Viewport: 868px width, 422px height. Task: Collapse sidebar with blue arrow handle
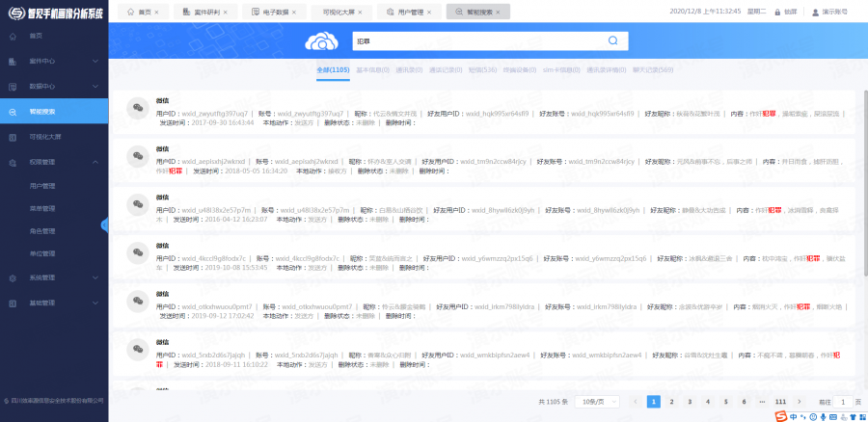(x=104, y=224)
